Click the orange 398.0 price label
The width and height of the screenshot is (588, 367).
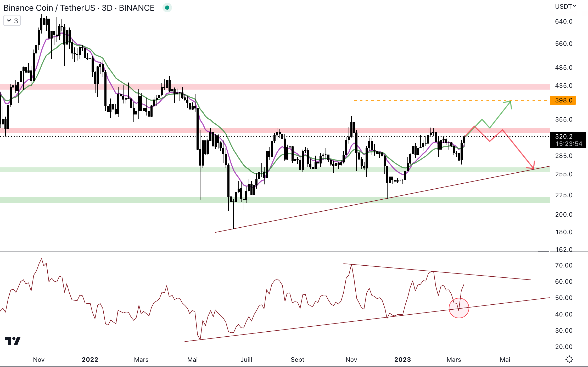click(x=563, y=100)
